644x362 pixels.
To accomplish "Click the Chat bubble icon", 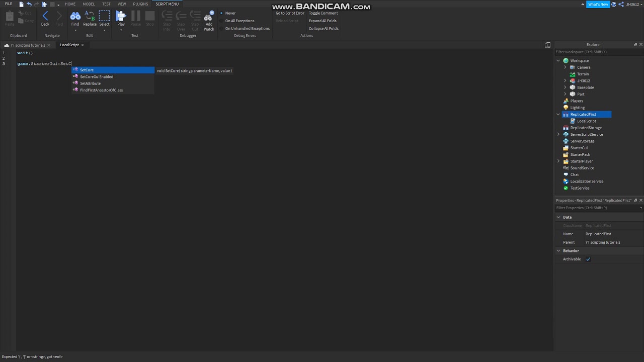I will click(566, 174).
